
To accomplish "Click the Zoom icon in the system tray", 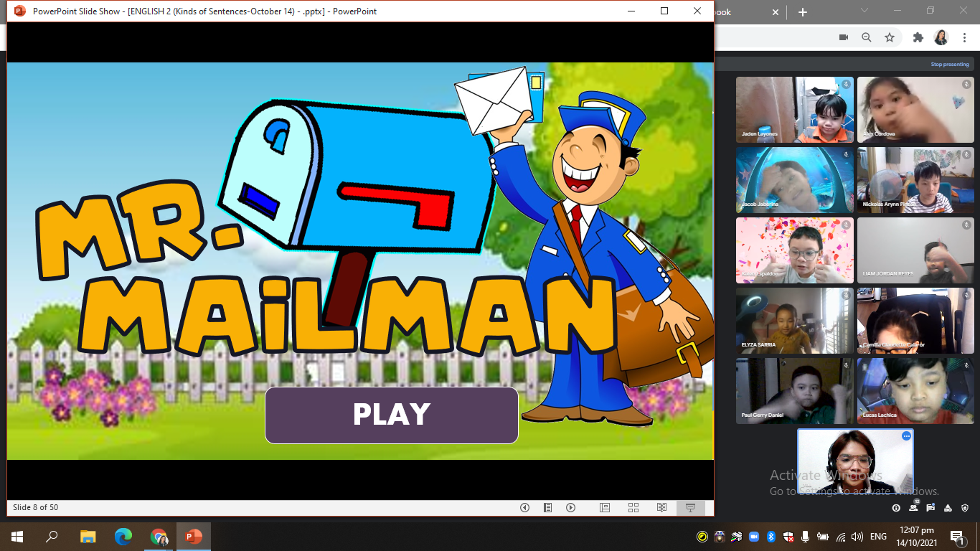I will (754, 537).
